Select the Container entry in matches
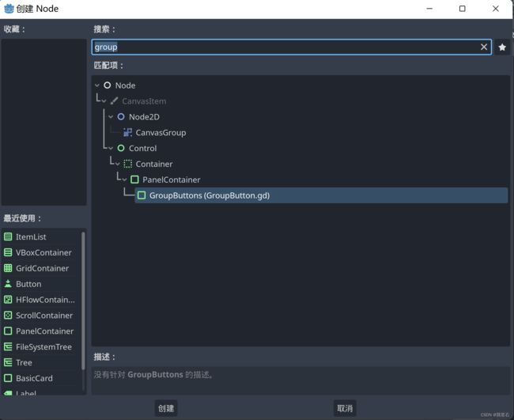This screenshot has height=420, width=514. [x=154, y=164]
